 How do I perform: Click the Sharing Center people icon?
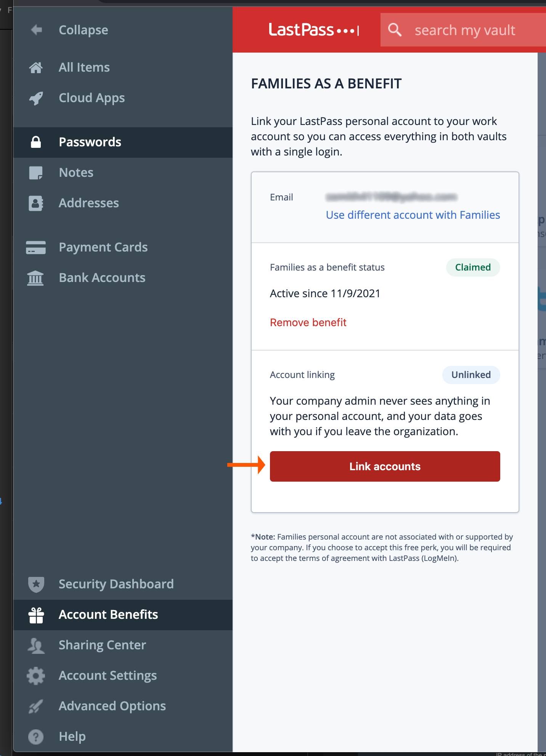click(36, 645)
